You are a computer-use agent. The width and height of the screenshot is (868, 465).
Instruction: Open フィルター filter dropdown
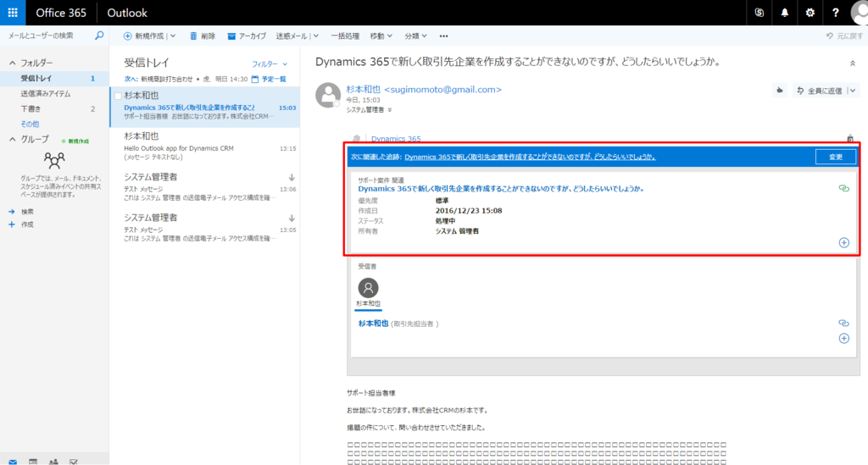pos(270,64)
